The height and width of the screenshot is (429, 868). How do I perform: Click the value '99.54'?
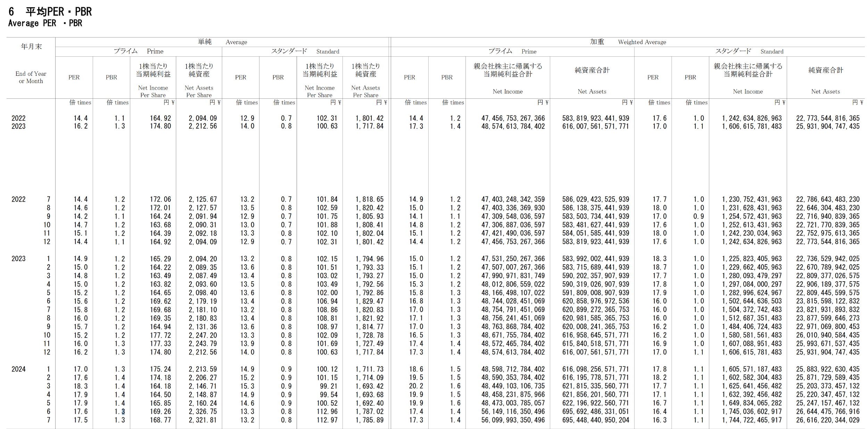click(x=329, y=395)
